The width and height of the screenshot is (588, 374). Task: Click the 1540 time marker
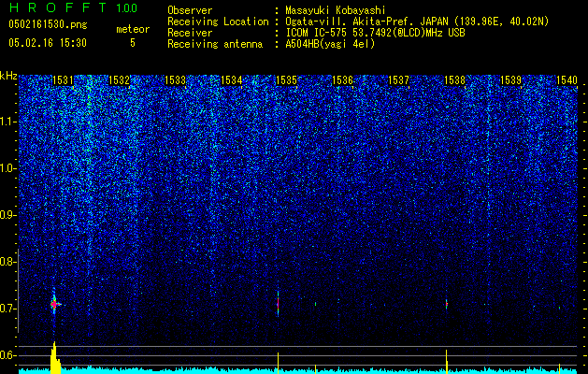coord(566,79)
